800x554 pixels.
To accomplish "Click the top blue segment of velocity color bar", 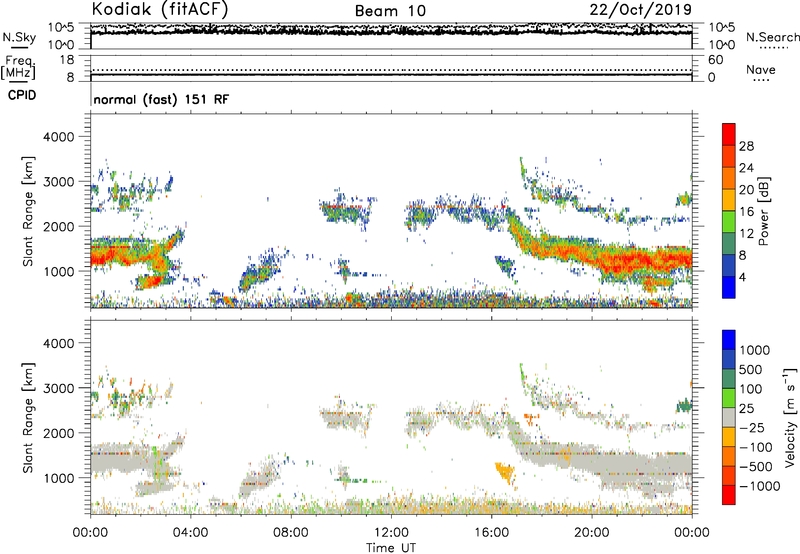I will [x=729, y=340].
